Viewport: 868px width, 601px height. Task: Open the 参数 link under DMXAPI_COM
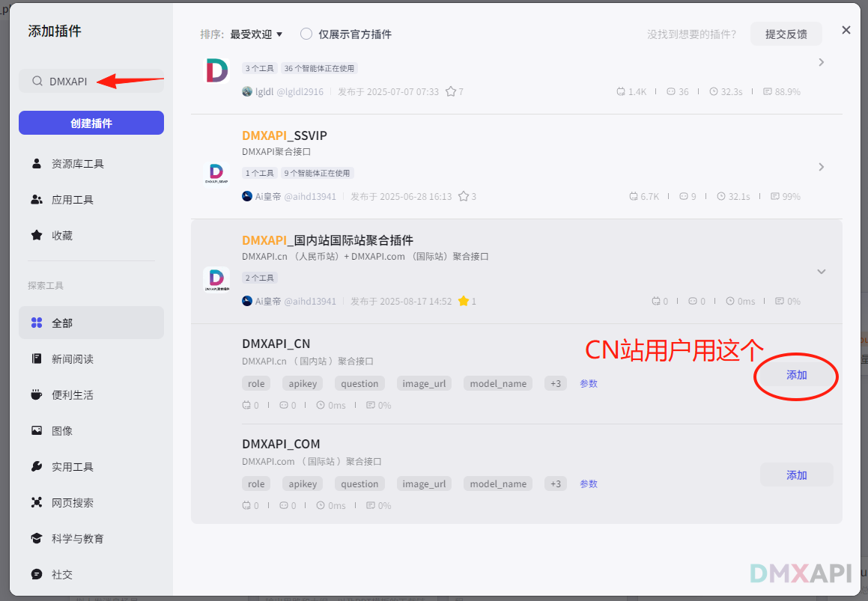click(x=589, y=483)
